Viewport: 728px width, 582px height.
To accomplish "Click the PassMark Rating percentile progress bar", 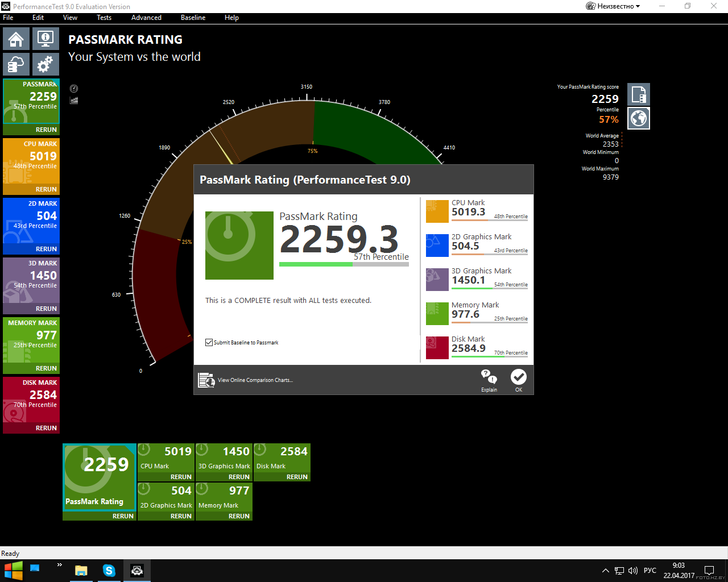I will 344,264.
